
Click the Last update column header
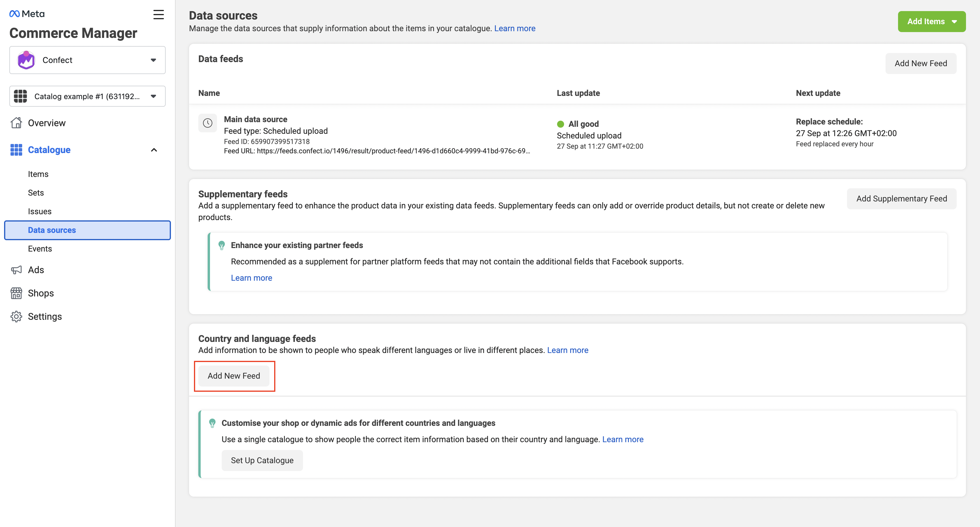tap(578, 93)
